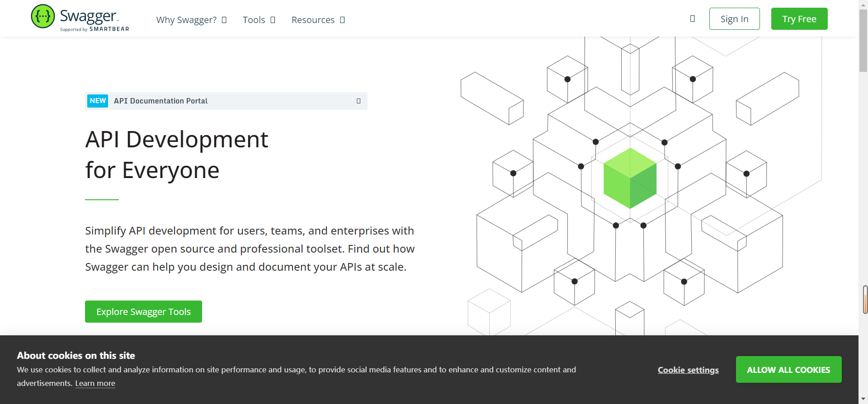The image size is (868, 404).
Task: Expand the Why Swagger? dropdown arrow
Action: point(224,20)
